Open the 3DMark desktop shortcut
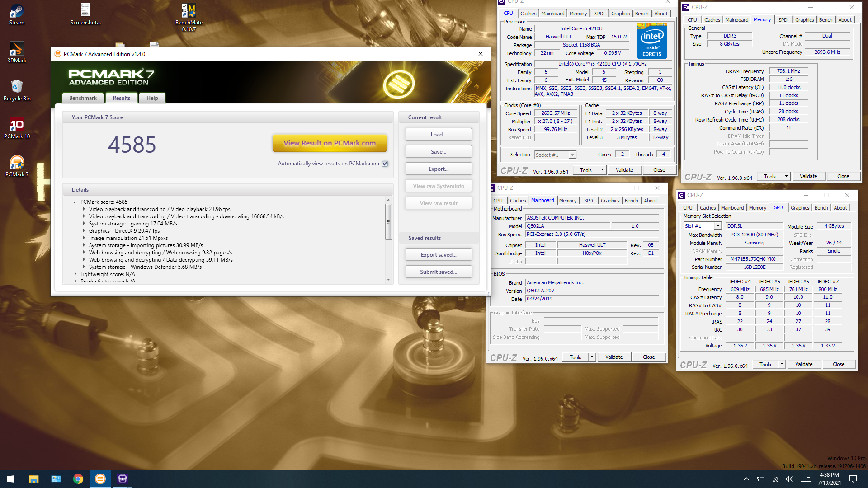This screenshot has width=868, height=488. 17,52
